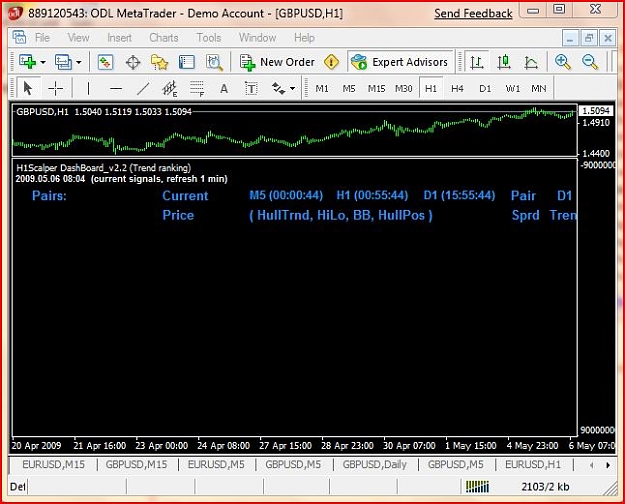The image size is (625, 504).
Task: Draw an equidistant channel
Action: pos(169,88)
